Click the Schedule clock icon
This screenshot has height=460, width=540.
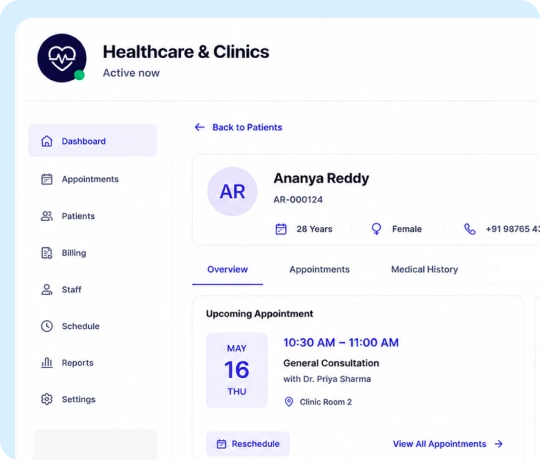tap(47, 326)
